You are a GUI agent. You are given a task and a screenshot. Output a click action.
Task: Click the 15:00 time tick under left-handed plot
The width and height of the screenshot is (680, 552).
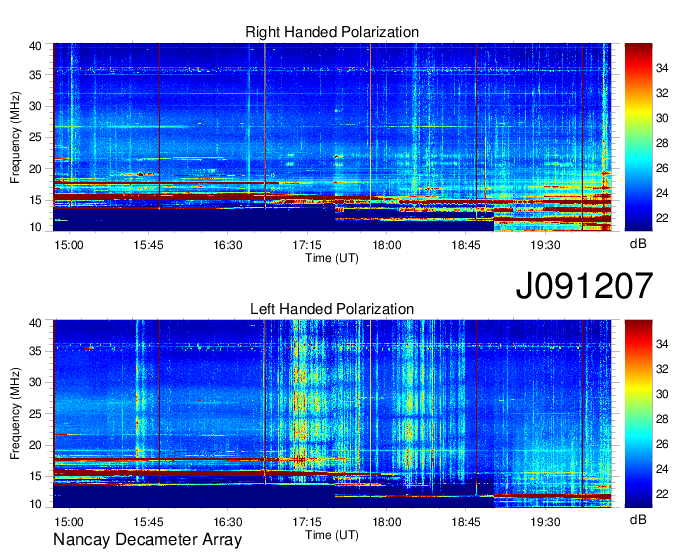(x=69, y=522)
